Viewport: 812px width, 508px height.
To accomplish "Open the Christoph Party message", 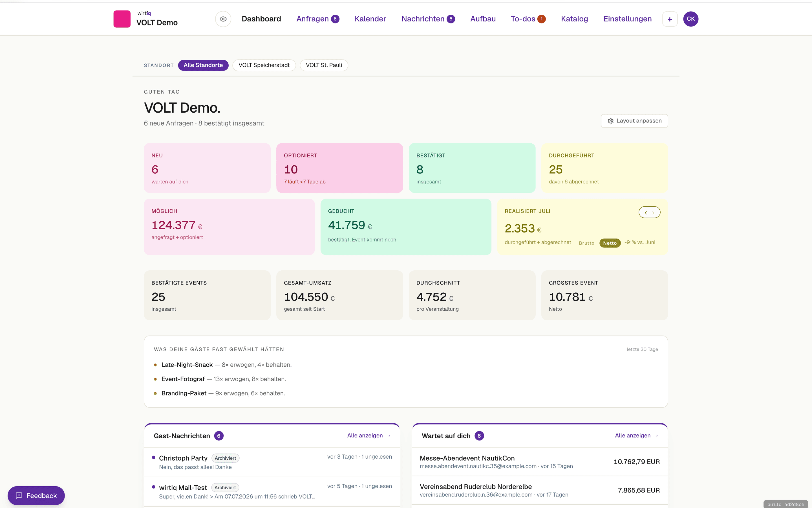I will tap(272, 462).
